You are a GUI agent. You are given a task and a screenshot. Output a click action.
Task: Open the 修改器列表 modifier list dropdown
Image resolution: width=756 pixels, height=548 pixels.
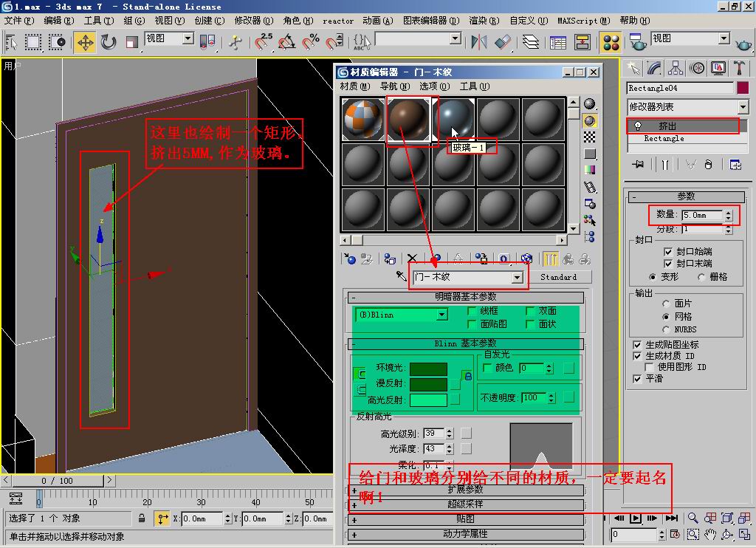[x=742, y=107]
